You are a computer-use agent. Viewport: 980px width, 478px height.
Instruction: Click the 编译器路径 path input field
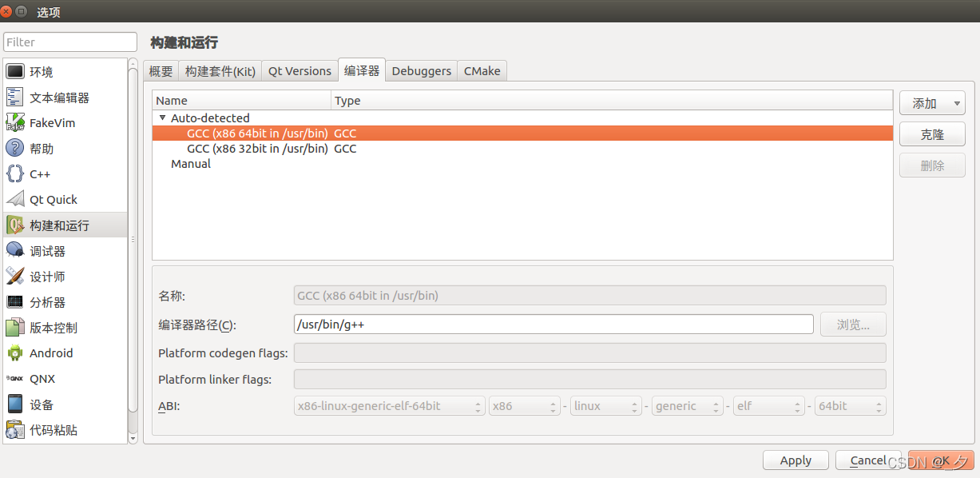pos(553,325)
